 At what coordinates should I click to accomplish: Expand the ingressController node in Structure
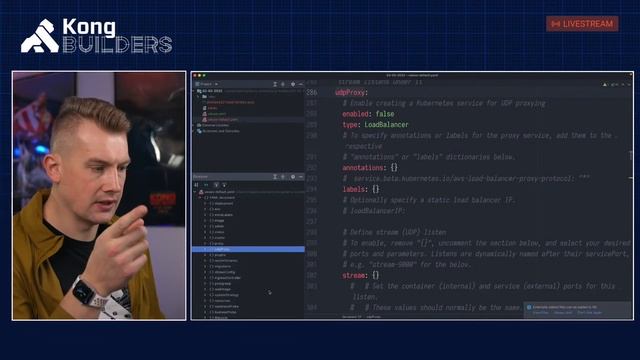pyautogui.click(x=205, y=278)
